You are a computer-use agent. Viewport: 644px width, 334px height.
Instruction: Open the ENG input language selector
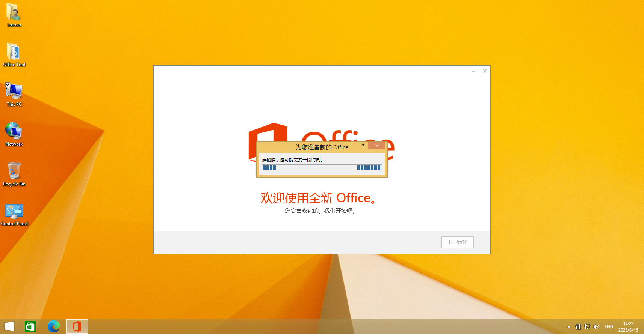point(609,327)
